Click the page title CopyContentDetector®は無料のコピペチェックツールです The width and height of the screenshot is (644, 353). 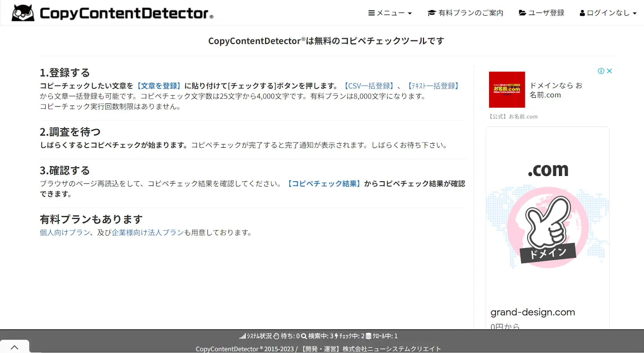tap(326, 41)
